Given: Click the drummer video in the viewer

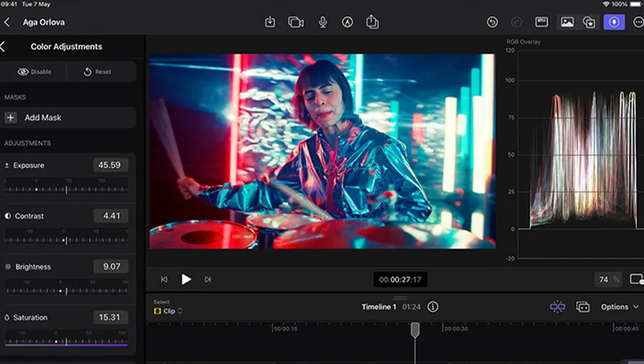Looking at the screenshot, I should 323,152.
